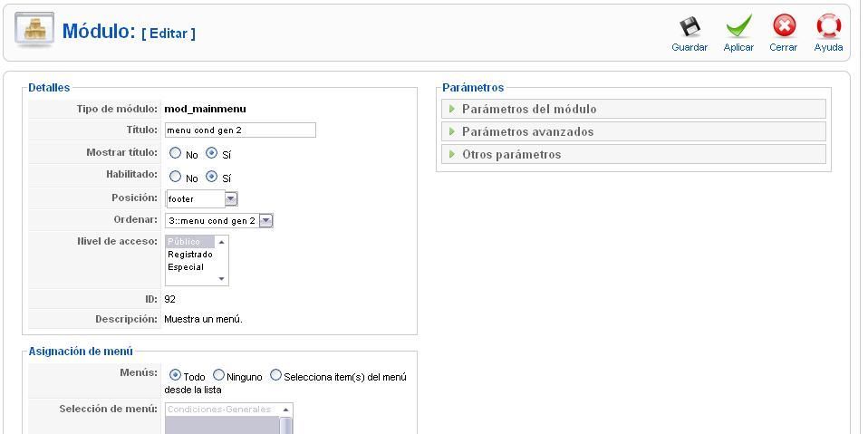Click the Guardar floppy disk icon
The image size is (868, 434).
pyautogui.click(x=690, y=27)
